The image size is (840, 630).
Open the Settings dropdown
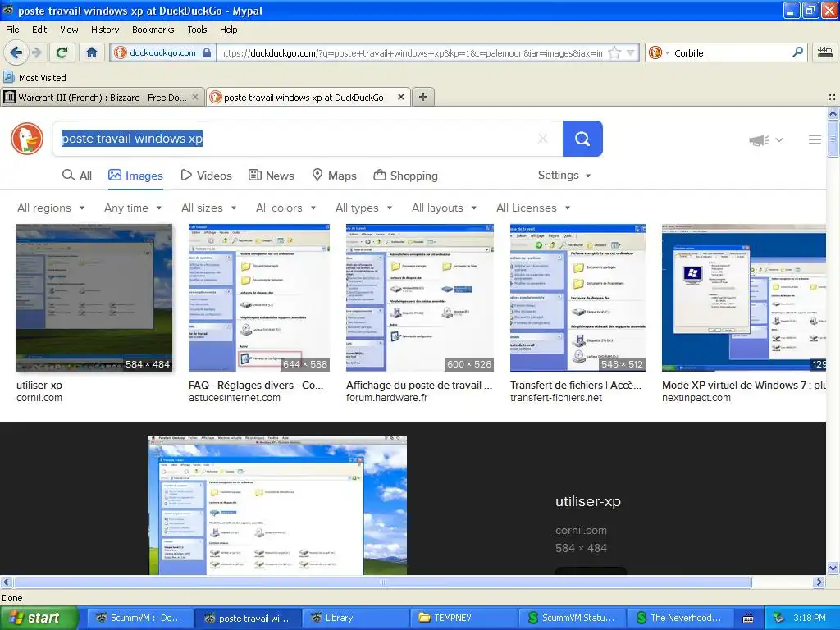tap(564, 176)
